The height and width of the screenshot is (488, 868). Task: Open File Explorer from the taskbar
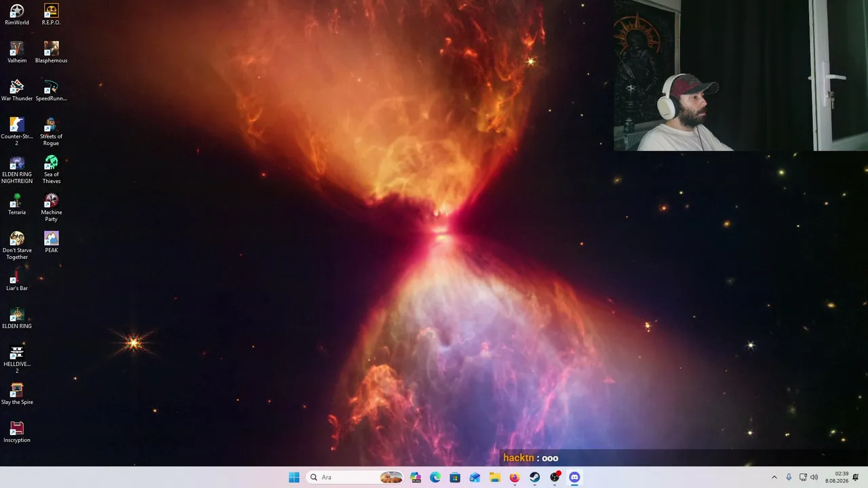[495, 477]
